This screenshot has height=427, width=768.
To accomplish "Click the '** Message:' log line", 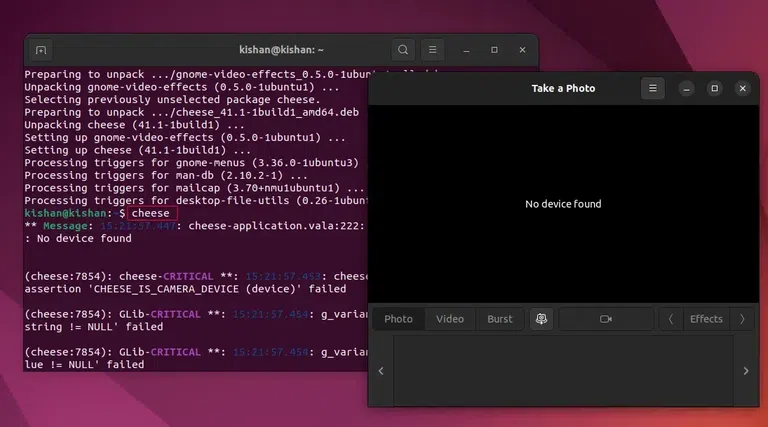I will [196, 226].
